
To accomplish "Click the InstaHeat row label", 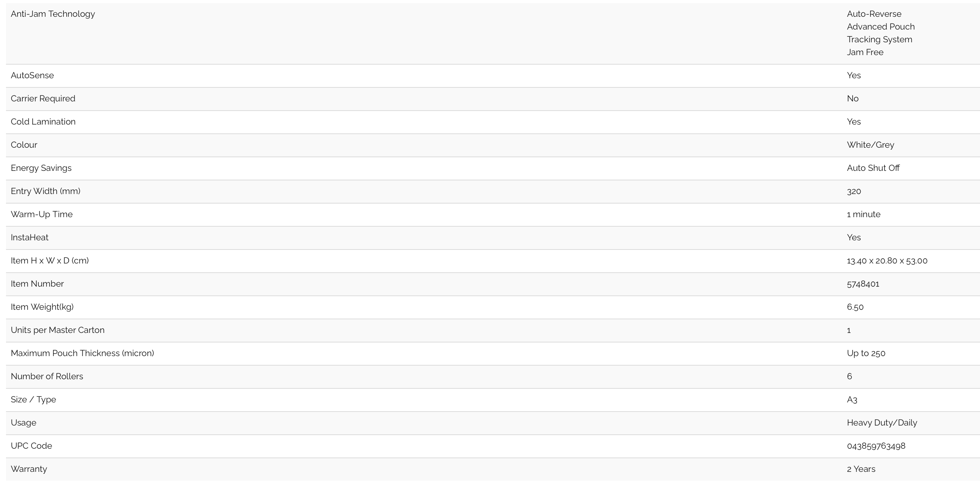I will pyautogui.click(x=30, y=238).
